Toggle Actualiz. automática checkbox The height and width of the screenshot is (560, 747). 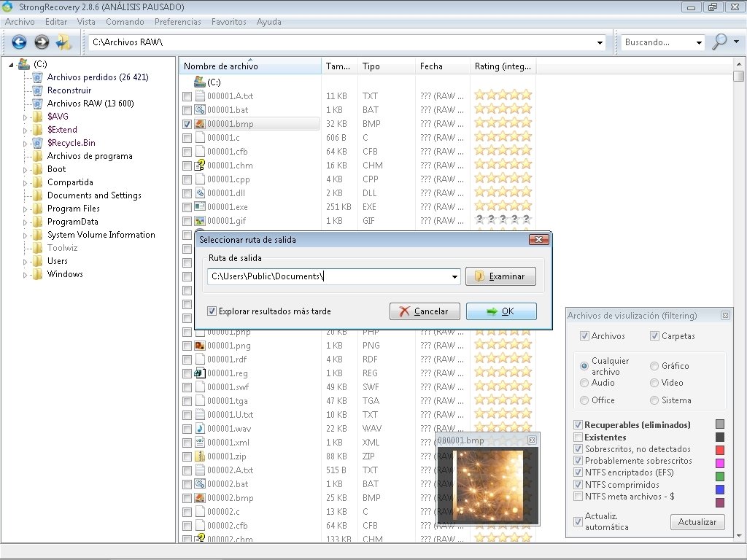coord(578,521)
